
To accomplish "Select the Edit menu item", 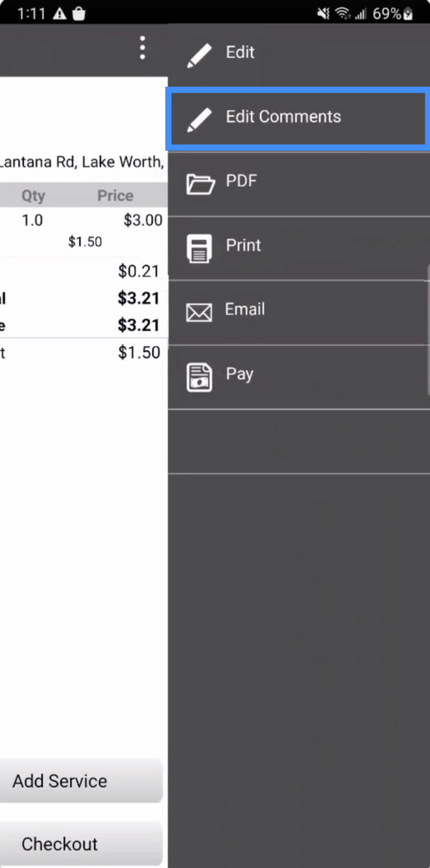I will pyautogui.click(x=240, y=52).
